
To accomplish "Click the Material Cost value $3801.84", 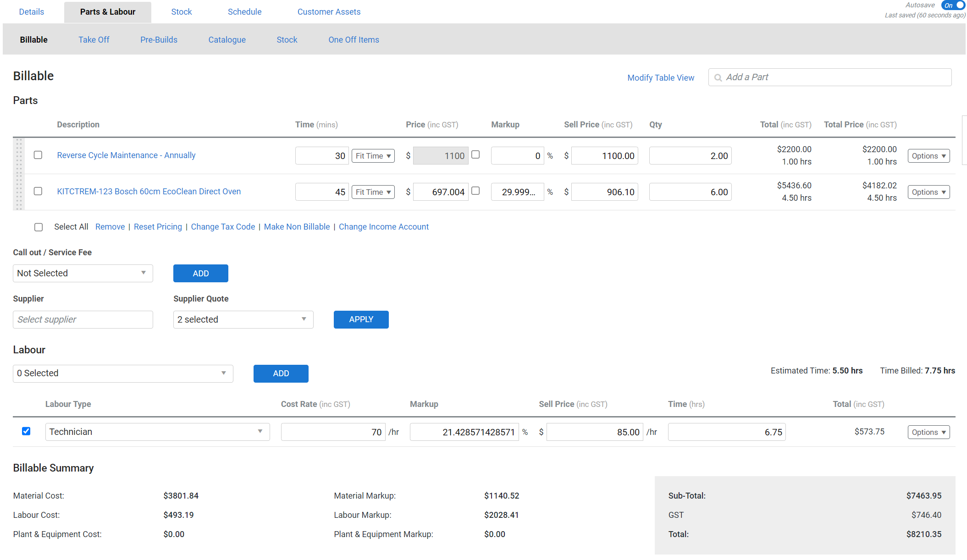I will (181, 496).
